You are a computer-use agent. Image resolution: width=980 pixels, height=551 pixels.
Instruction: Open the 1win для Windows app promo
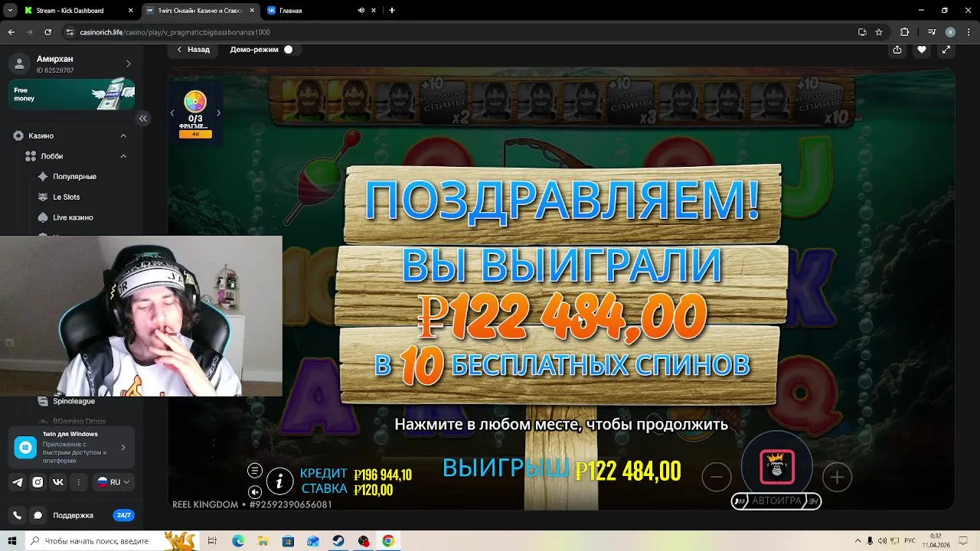point(72,448)
